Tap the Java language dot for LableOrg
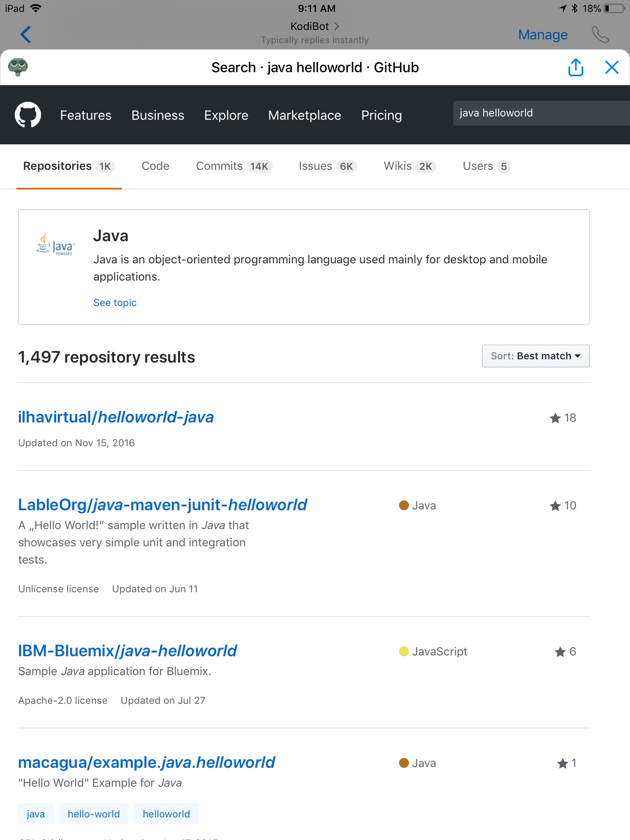The image size is (630, 840). [x=404, y=505]
